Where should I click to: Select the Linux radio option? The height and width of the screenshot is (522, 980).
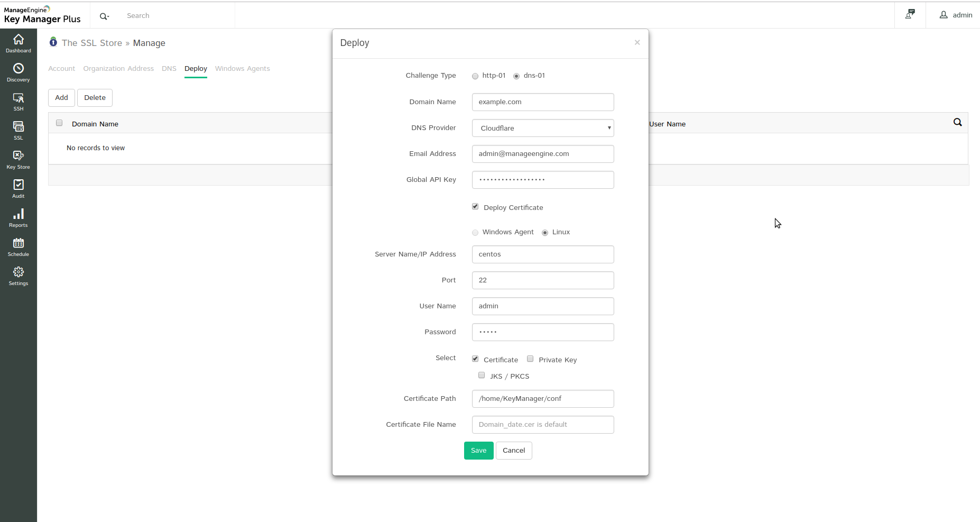[x=545, y=233]
